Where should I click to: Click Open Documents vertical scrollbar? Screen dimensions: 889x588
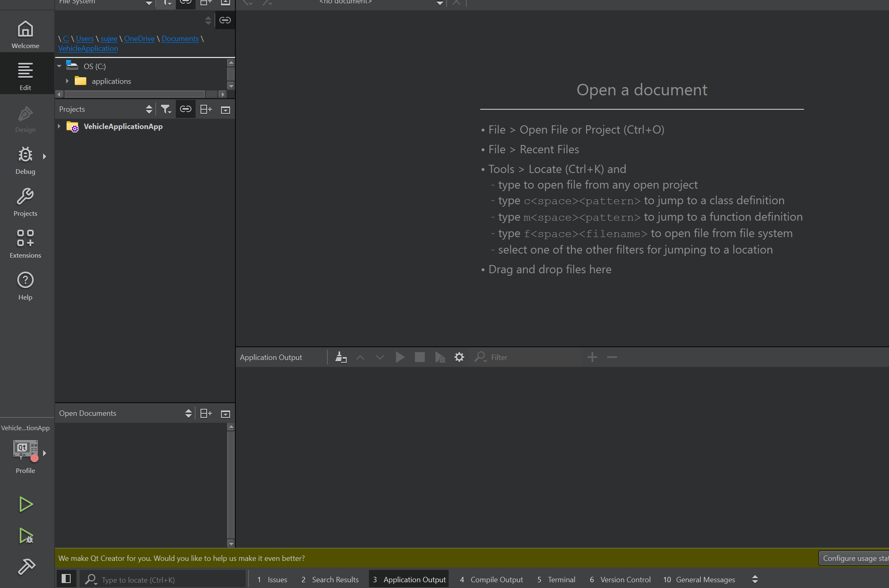(x=231, y=485)
